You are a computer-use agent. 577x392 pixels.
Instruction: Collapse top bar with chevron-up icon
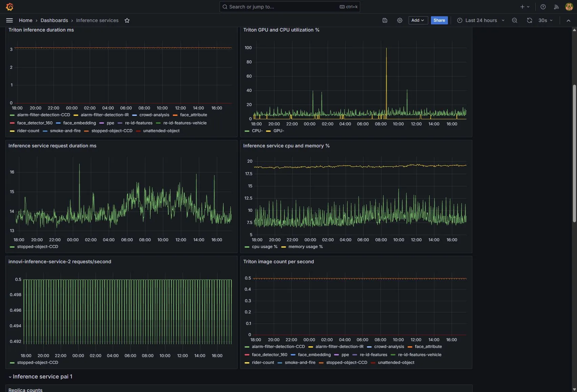tap(569, 20)
